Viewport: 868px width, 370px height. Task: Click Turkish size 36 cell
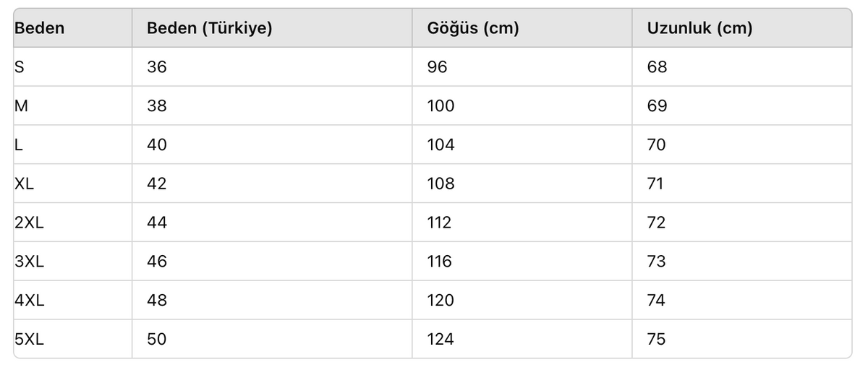coord(156,67)
